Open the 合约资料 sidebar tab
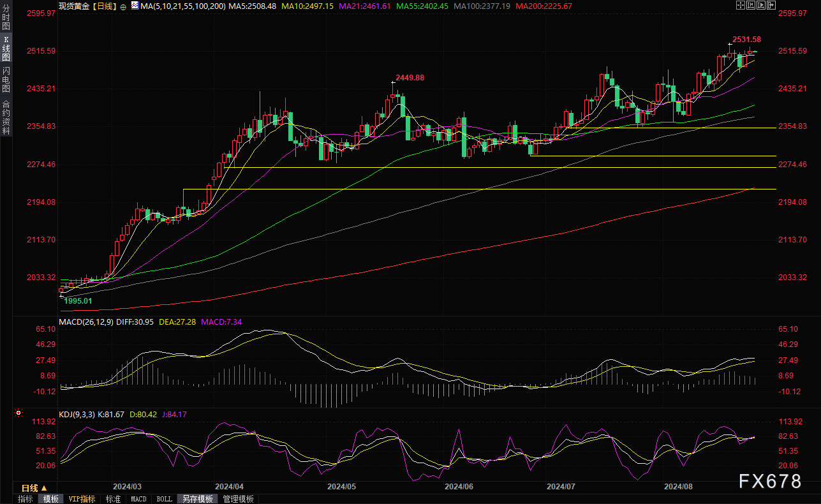The height and width of the screenshot is (504, 821). [x=6, y=117]
